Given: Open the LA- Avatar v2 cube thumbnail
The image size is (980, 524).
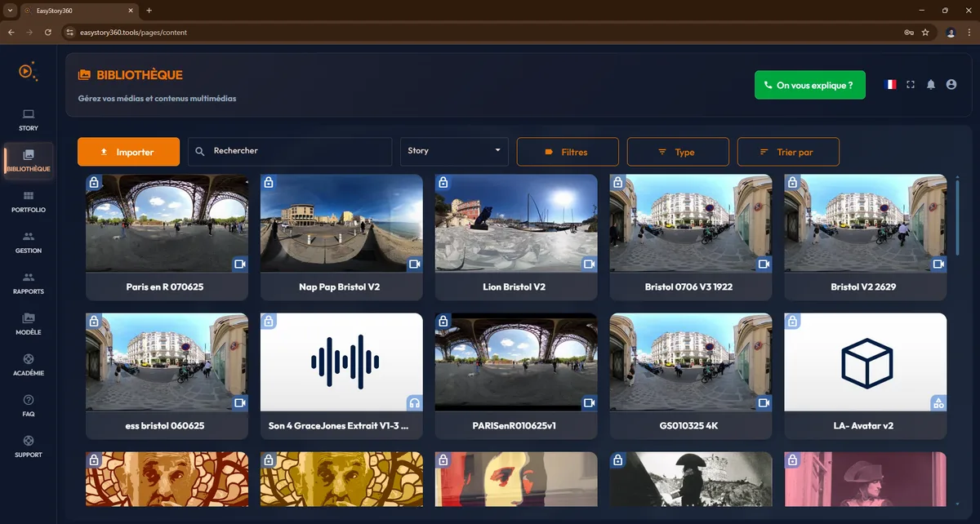Looking at the screenshot, I should [866, 362].
